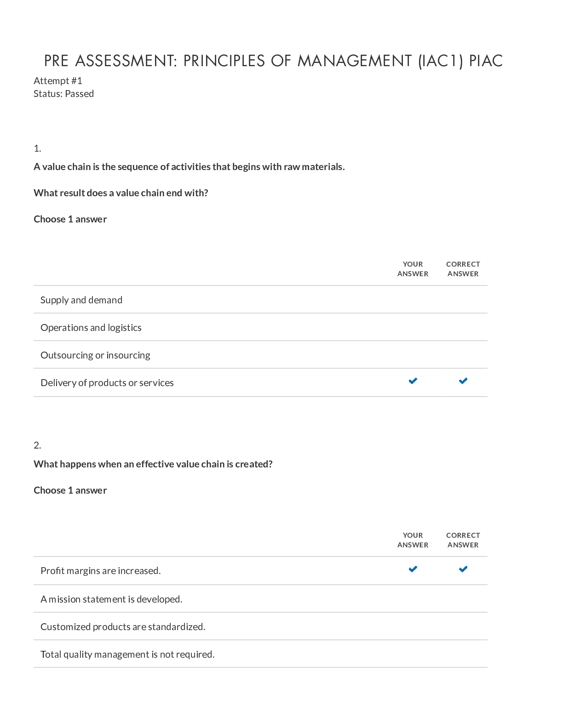
Task: Click the Your Answer checkmark for Profit margins
Action: pyautogui.click(x=413, y=569)
